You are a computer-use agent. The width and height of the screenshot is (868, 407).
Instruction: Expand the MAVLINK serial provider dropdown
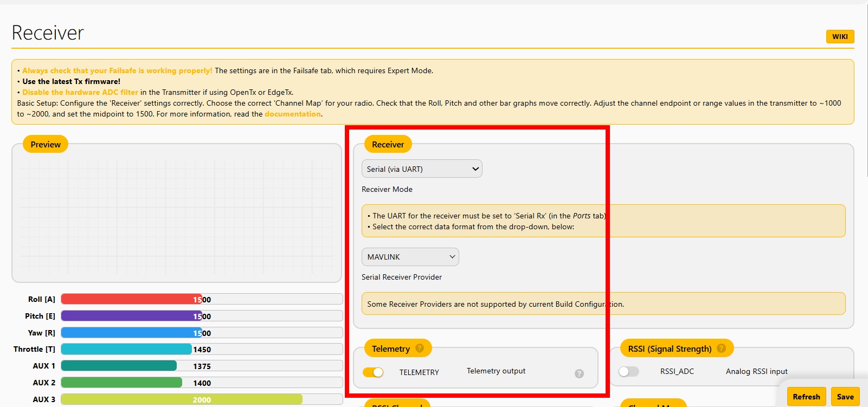pyautogui.click(x=410, y=257)
